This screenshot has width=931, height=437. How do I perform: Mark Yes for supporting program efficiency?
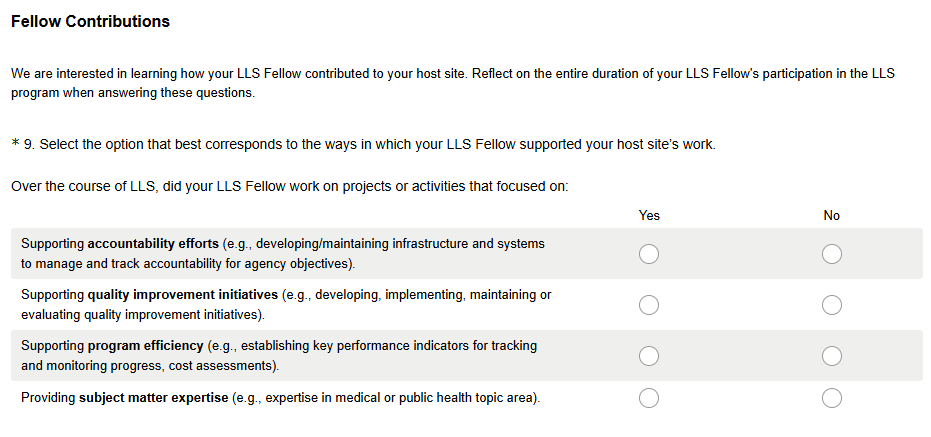click(x=648, y=355)
